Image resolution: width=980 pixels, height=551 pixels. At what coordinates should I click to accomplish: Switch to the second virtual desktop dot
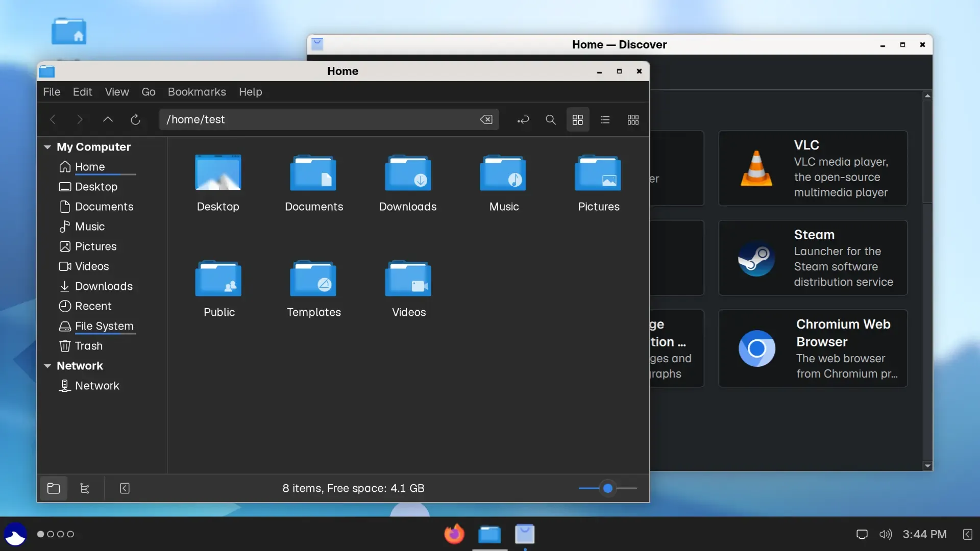(x=51, y=534)
